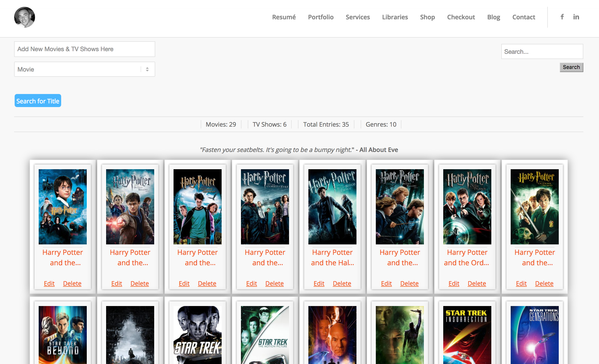Image resolution: width=599 pixels, height=364 pixels.
Task: Click the Search button on the right
Action: pos(572,67)
